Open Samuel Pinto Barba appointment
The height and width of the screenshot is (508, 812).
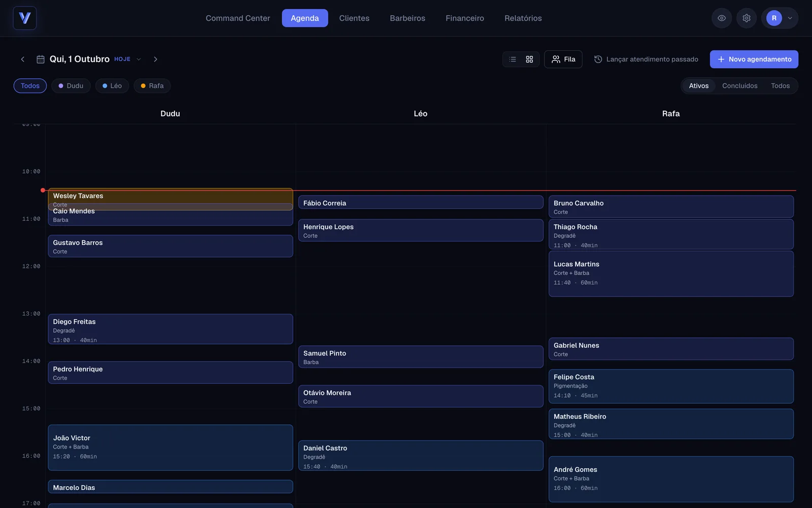coord(421,357)
